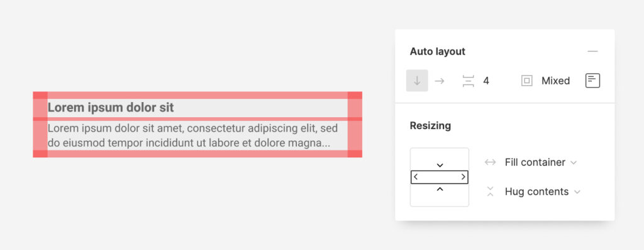Open the alignment and padding options icon
The width and height of the screenshot is (644, 250).
click(x=592, y=81)
